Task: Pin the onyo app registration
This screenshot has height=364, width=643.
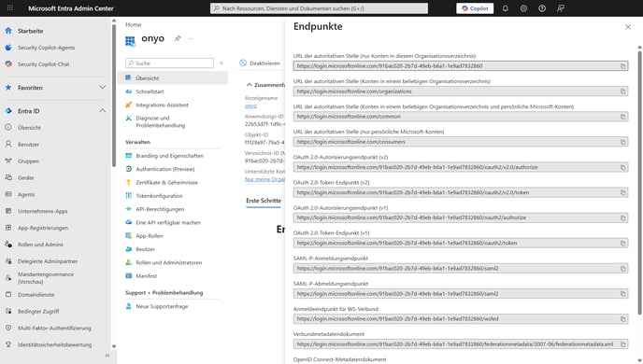Action: (178, 38)
